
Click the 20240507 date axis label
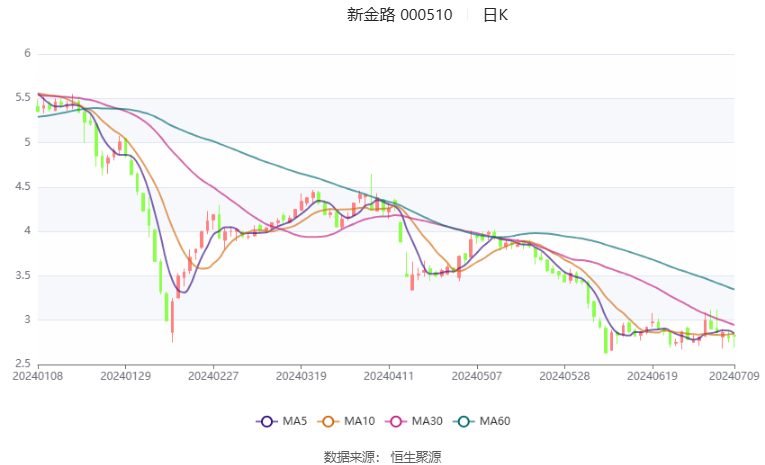tap(477, 376)
